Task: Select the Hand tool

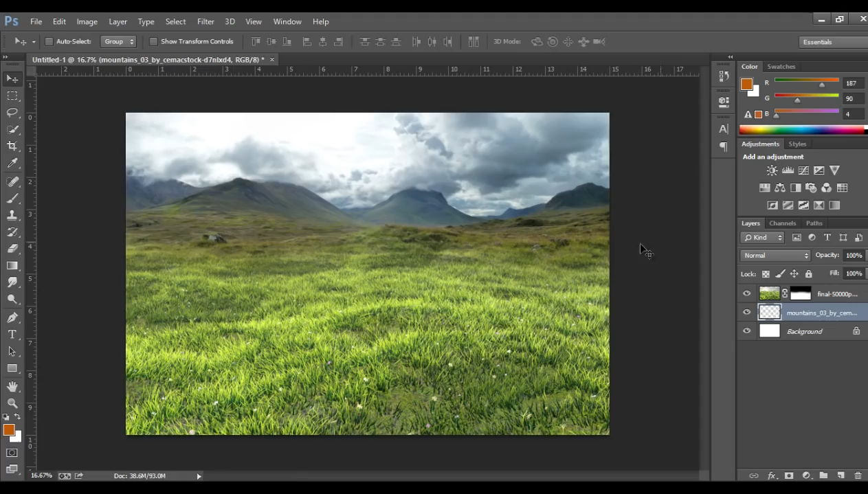Action: pos(12,387)
